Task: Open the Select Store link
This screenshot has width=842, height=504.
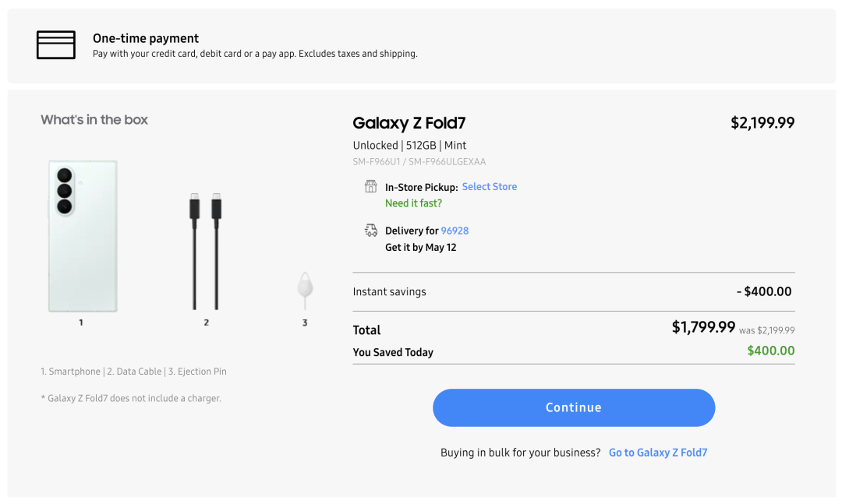Action: click(x=489, y=187)
